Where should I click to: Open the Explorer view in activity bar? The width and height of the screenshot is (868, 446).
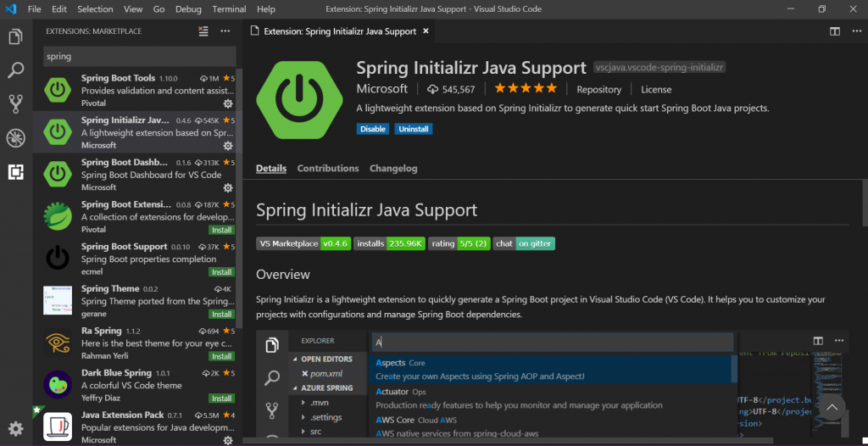[x=15, y=36]
